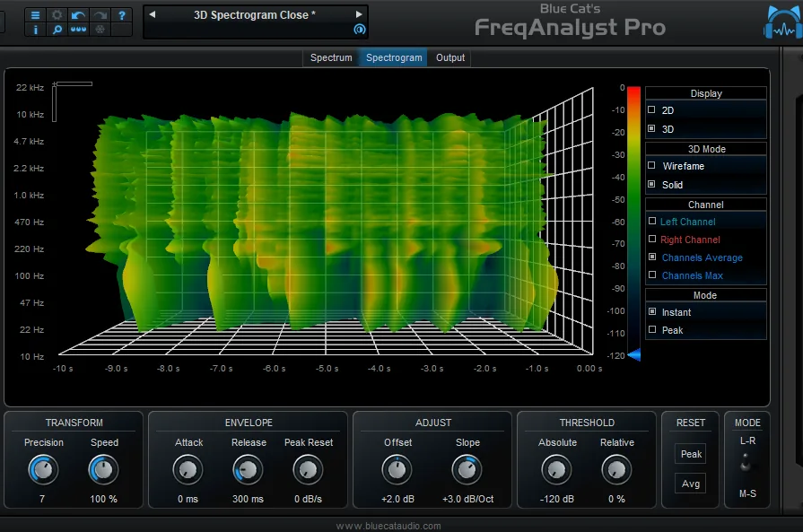This screenshot has height=532, width=803.
Task: Click the blue opacity icon below the preset arrow
Action: tap(360, 30)
